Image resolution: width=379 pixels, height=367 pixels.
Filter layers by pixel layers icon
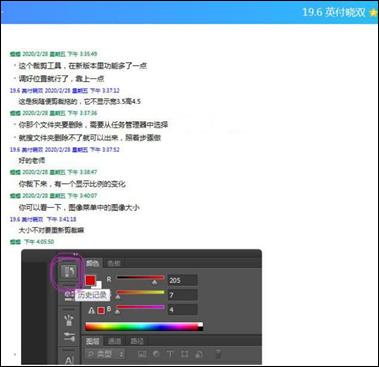[x=142, y=354]
